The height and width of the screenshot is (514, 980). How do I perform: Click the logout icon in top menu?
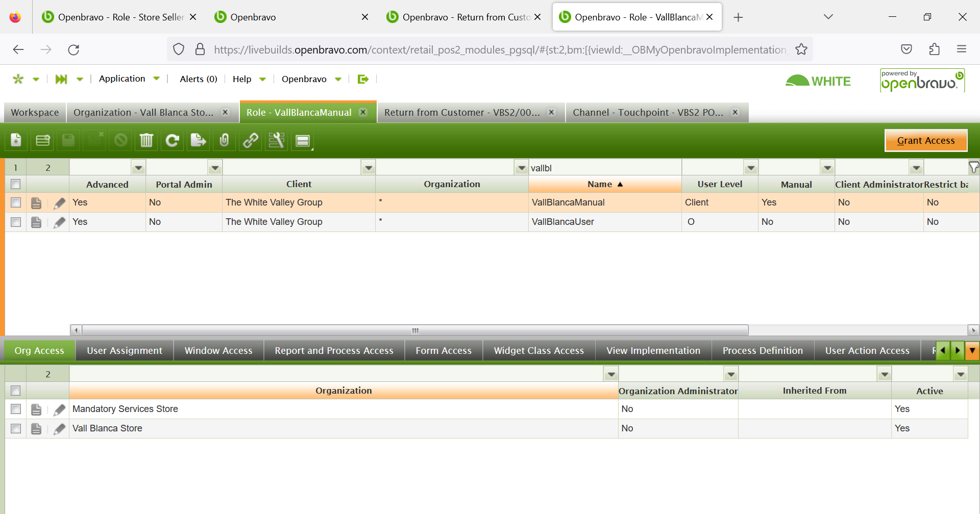[363, 79]
